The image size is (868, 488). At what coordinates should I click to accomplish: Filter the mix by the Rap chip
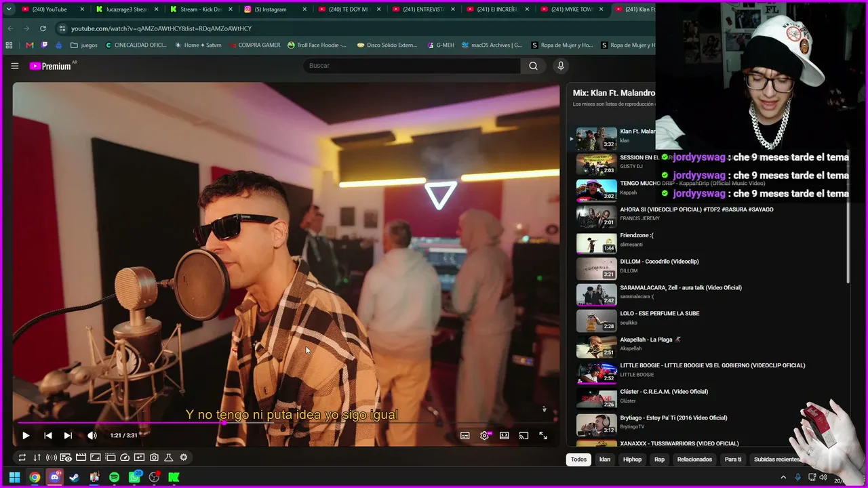coord(659,460)
